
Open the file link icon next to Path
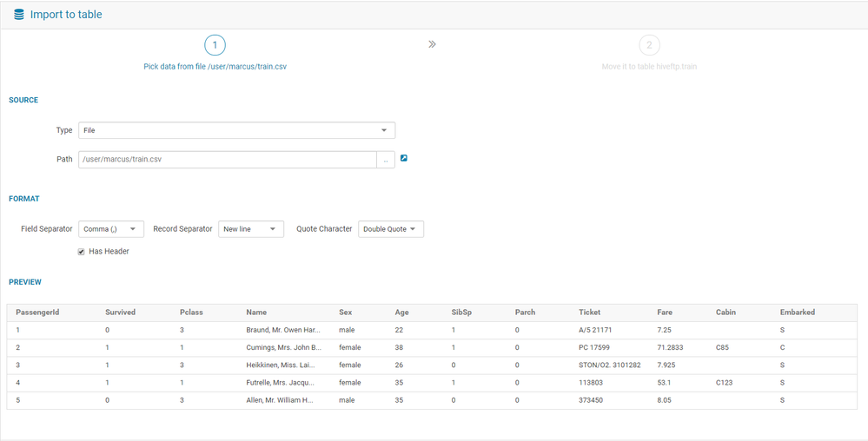(x=403, y=158)
